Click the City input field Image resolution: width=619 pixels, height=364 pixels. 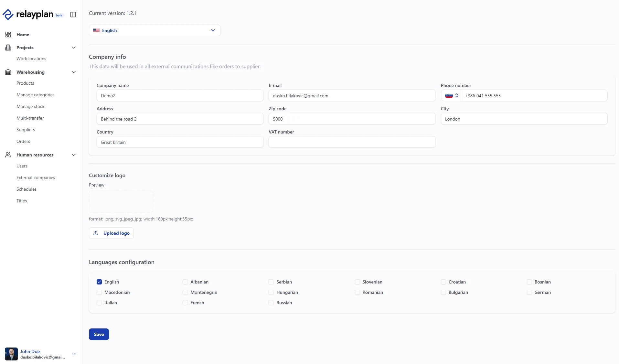(x=524, y=119)
